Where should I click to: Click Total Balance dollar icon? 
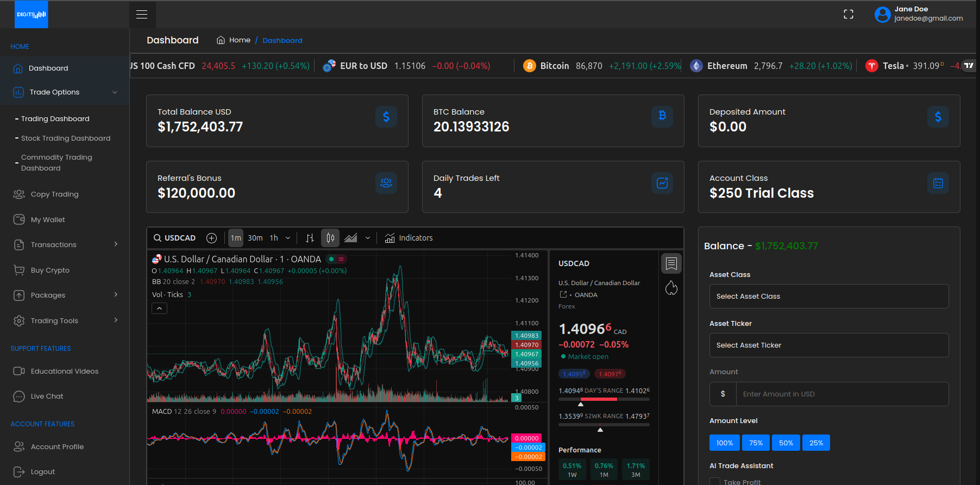(386, 117)
